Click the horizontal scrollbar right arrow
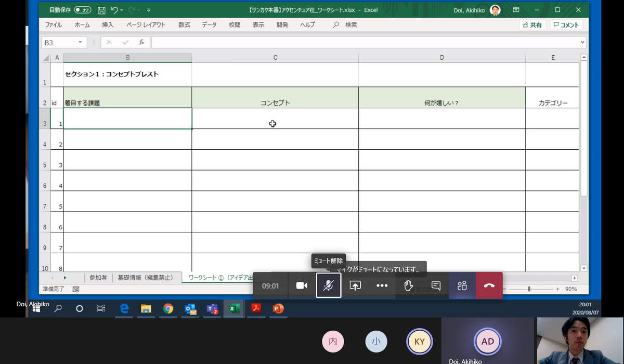624x364 pixels. coord(575,278)
